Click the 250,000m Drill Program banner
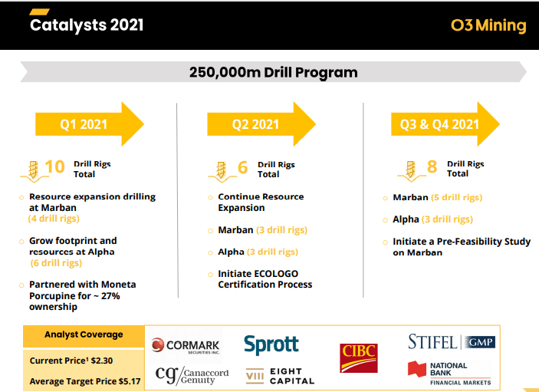 pyautogui.click(x=273, y=72)
